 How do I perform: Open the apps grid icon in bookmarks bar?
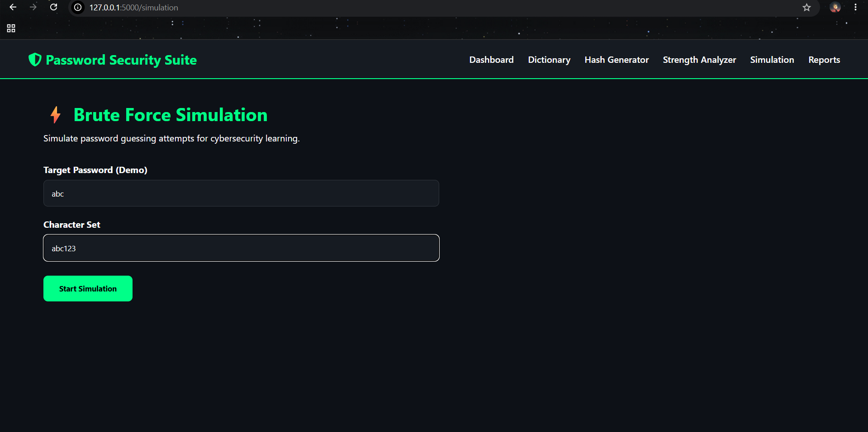[x=11, y=28]
